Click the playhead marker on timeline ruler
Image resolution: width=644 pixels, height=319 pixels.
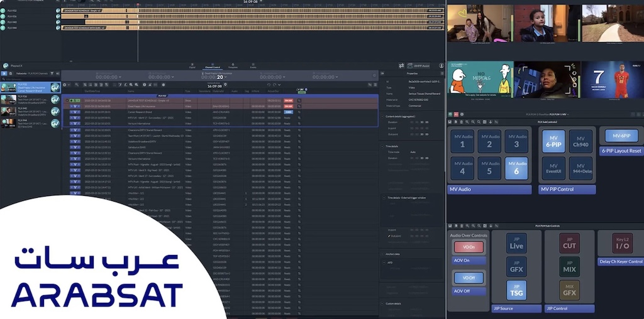138,5
